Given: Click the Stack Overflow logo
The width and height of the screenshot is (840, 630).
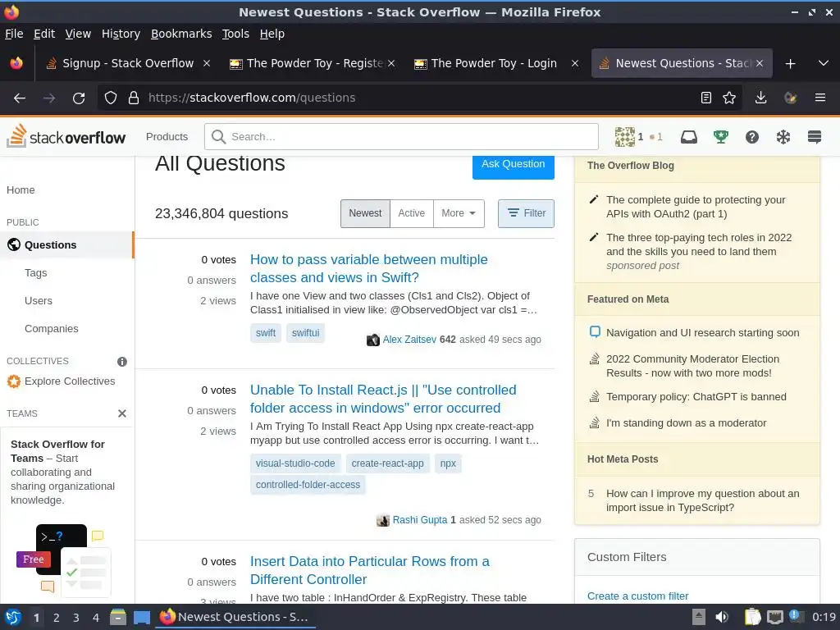Looking at the screenshot, I should pos(66,137).
